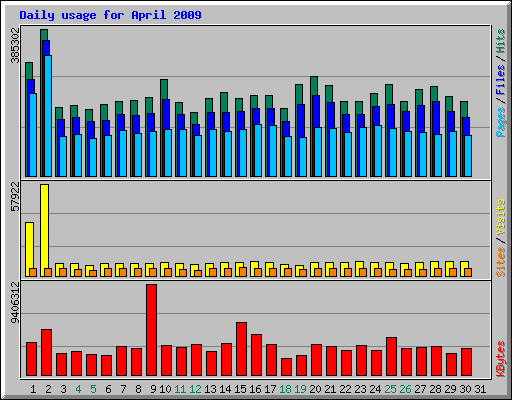Click the green weekend day label 4
The width and height of the screenshot is (512, 400).
tap(78, 389)
